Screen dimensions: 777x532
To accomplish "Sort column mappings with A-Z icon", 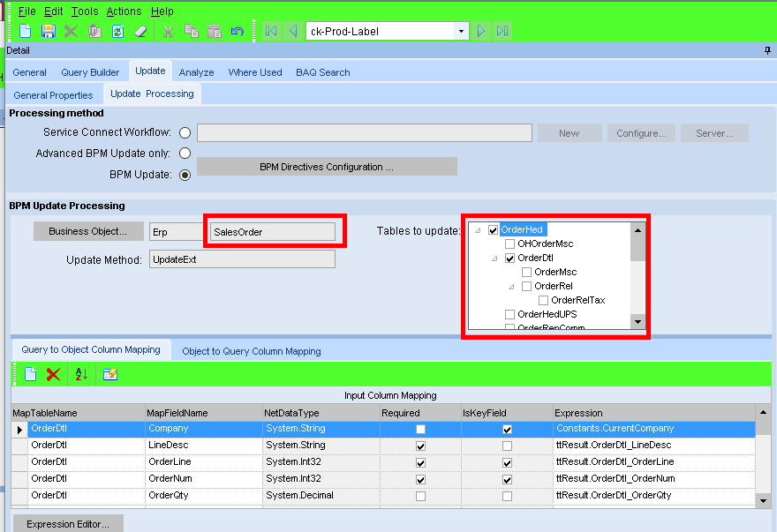I will click(81, 374).
